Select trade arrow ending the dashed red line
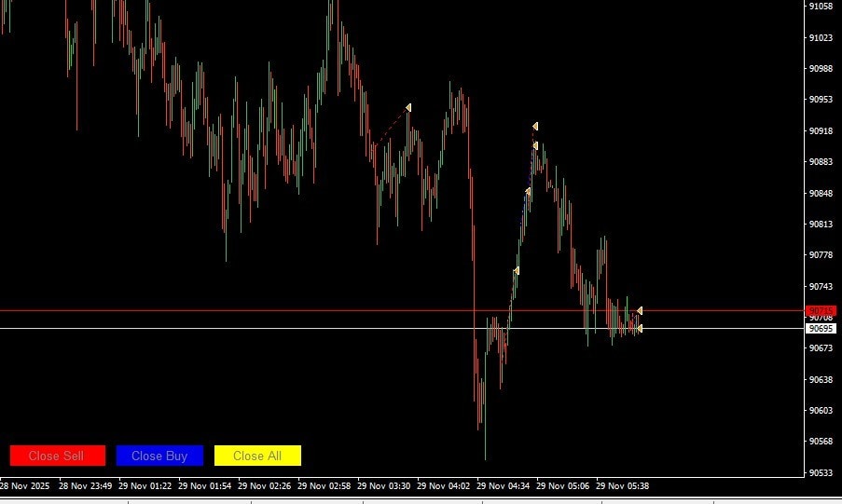842x504 pixels. (x=408, y=108)
